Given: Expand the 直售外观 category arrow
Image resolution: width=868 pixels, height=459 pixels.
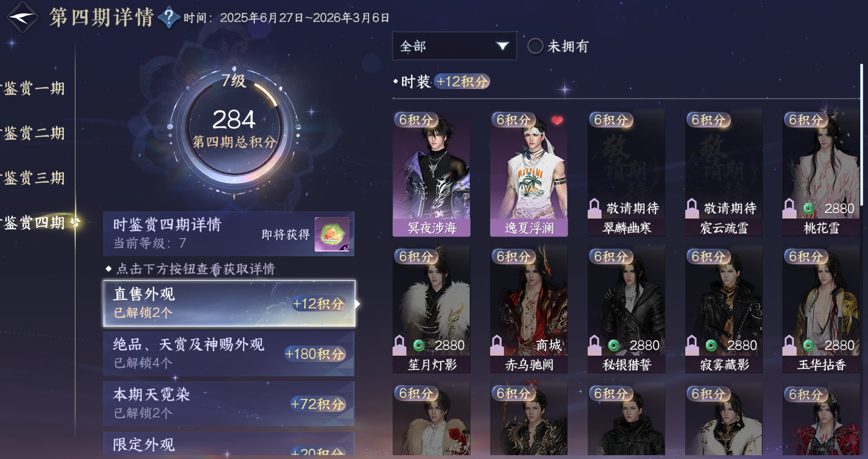Looking at the screenshot, I should pyautogui.click(x=357, y=304).
